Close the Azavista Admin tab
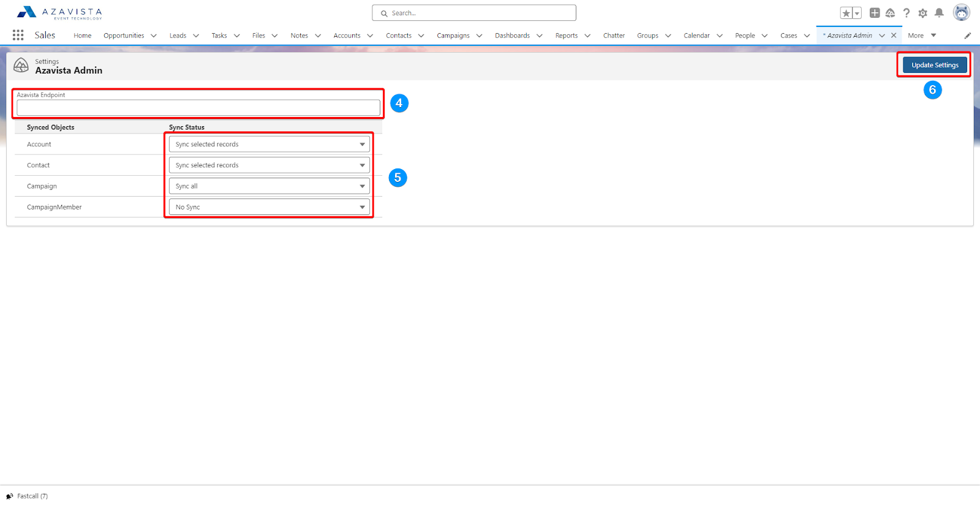This screenshot has width=980, height=506. tap(894, 36)
